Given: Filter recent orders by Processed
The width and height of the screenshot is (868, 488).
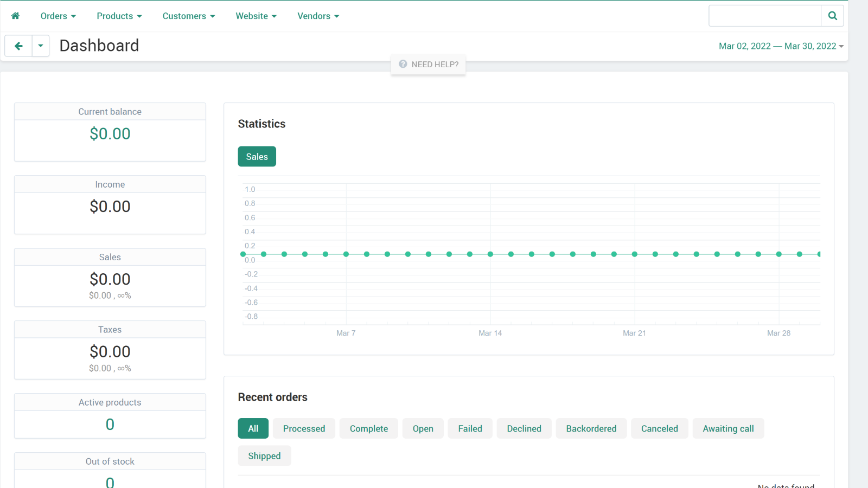Looking at the screenshot, I should coord(304,428).
